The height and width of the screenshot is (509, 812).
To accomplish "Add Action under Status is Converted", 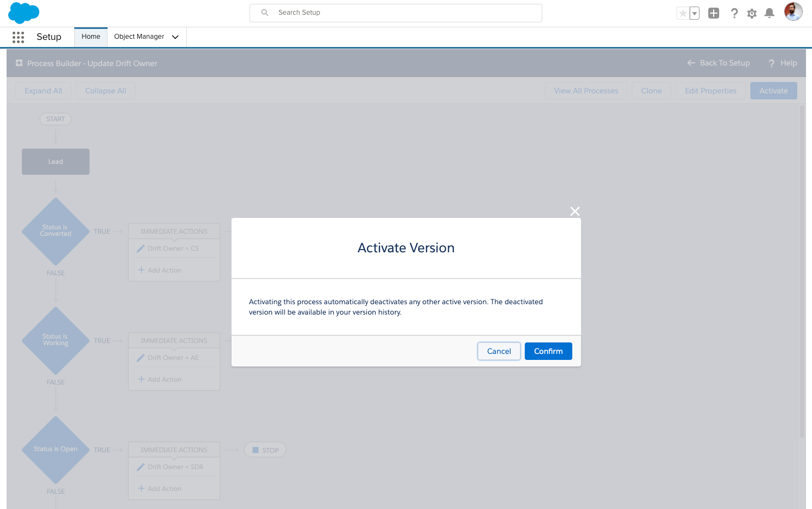I will [160, 270].
